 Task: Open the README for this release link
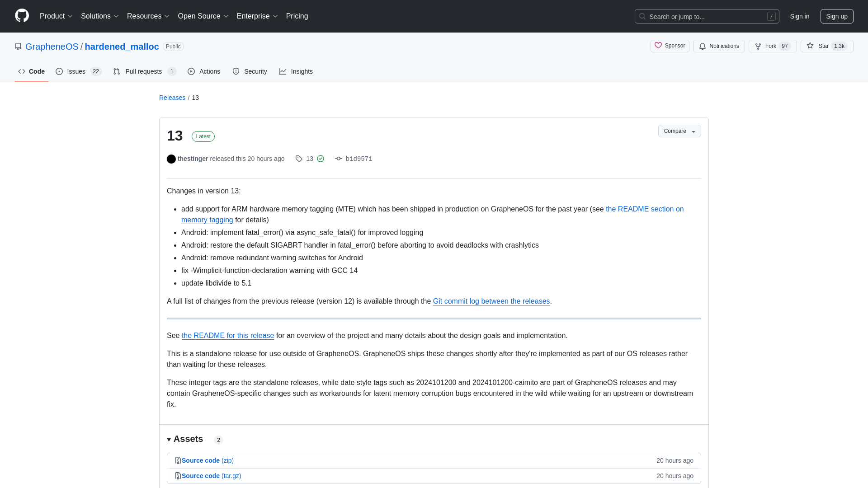pos(228,336)
